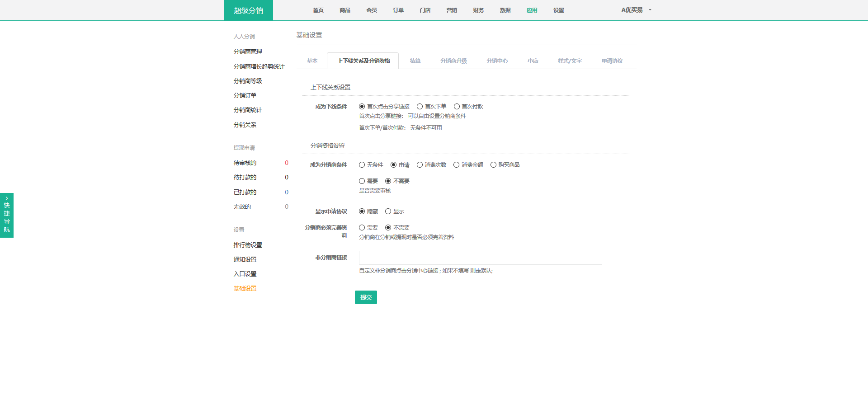Expand the 快捷导航 quick navigation side panel
868x418 pixels.
click(x=7, y=215)
